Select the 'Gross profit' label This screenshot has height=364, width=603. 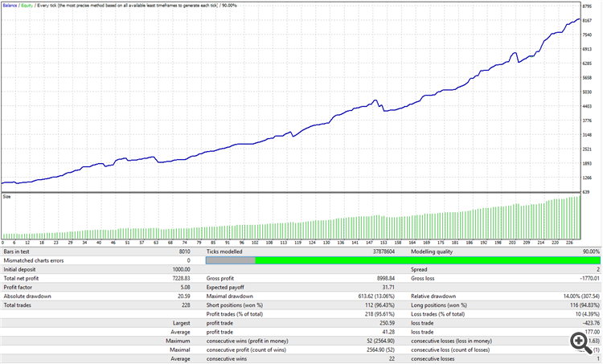tap(220, 278)
